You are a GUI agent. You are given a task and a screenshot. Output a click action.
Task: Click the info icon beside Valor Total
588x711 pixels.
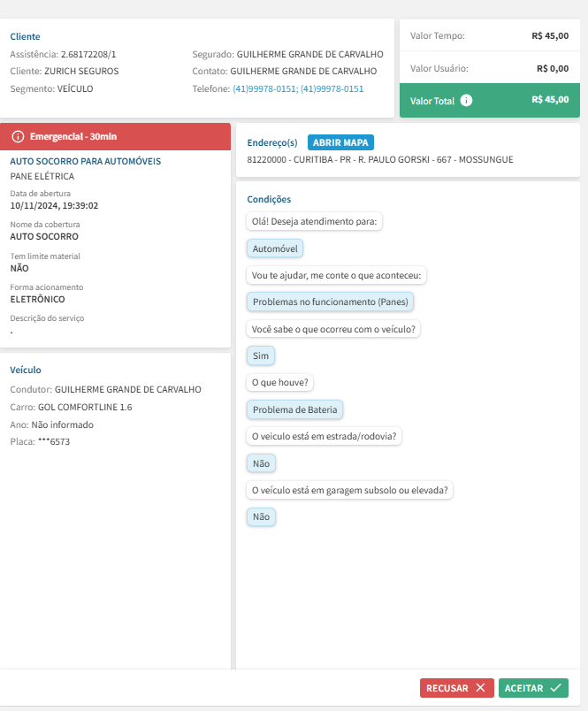click(467, 101)
